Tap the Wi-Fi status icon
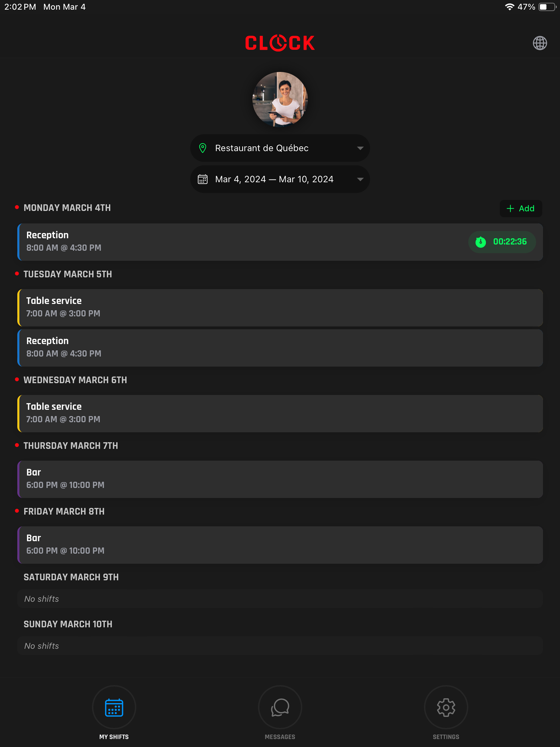560x747 pixels. [x=509, y=7]
